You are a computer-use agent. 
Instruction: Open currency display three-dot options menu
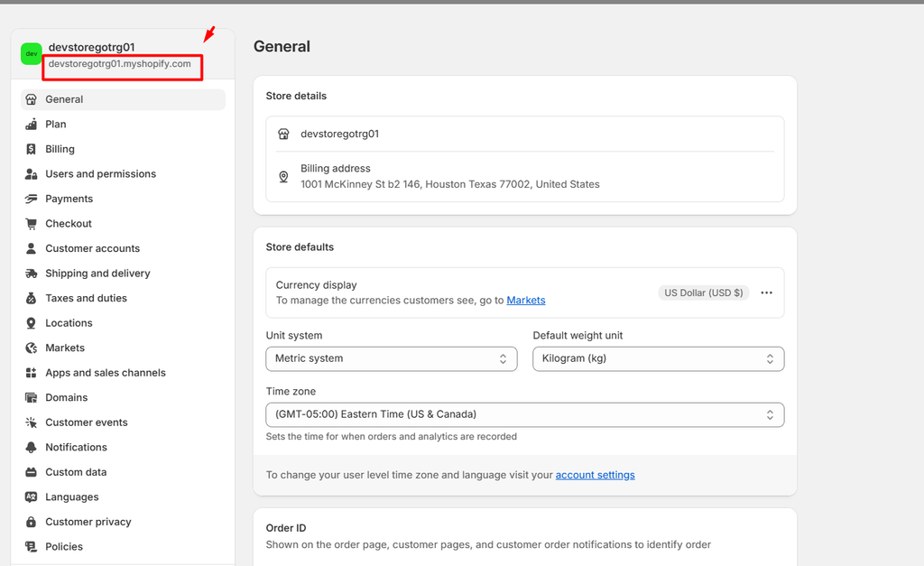click(766, 292)
